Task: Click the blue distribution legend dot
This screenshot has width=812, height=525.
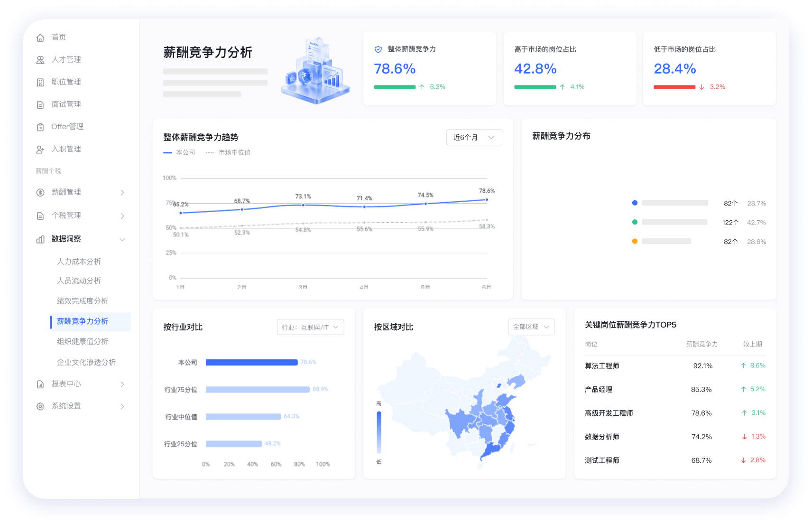Action: (x=635, y=203)
